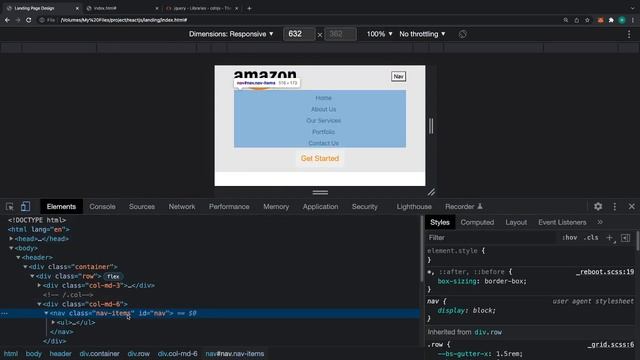640x360 pixels.
Task: Switch to the Layout tab
Action: (516, 222)
